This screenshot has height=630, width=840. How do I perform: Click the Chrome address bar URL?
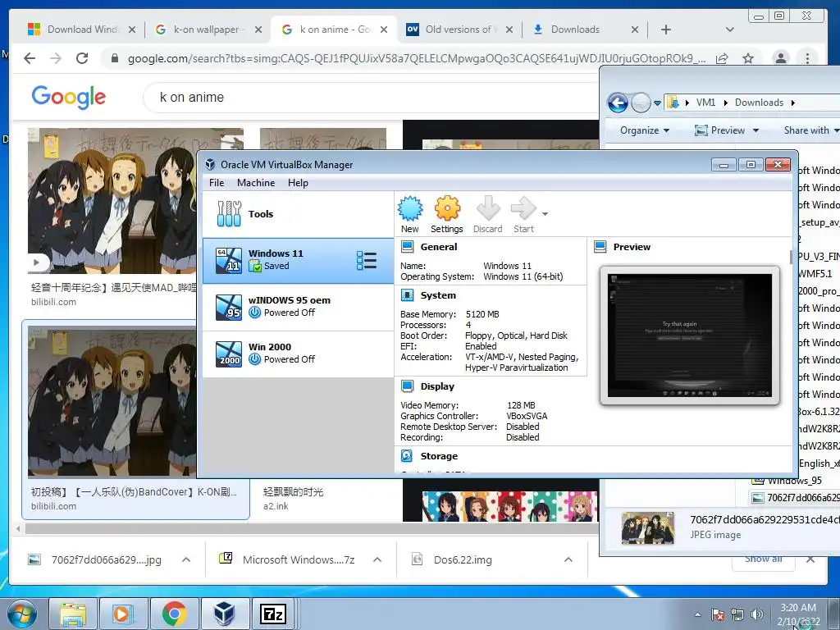416,58
